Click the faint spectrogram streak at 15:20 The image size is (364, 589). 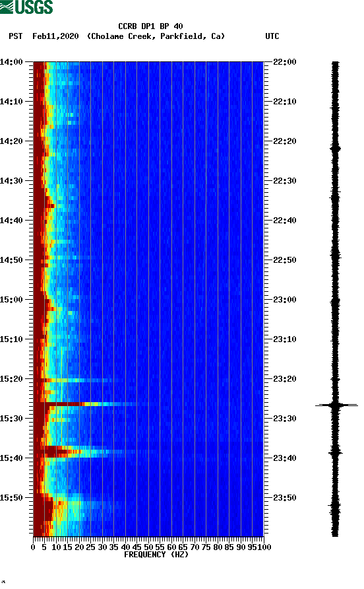tap(77, 380)
